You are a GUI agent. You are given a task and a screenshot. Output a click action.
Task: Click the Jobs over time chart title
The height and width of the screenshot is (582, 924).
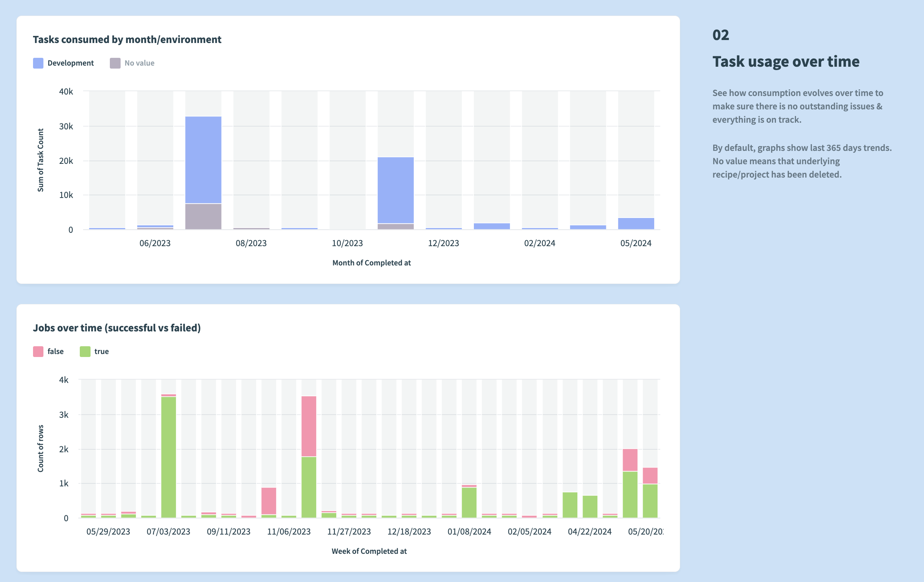(117, 328)
